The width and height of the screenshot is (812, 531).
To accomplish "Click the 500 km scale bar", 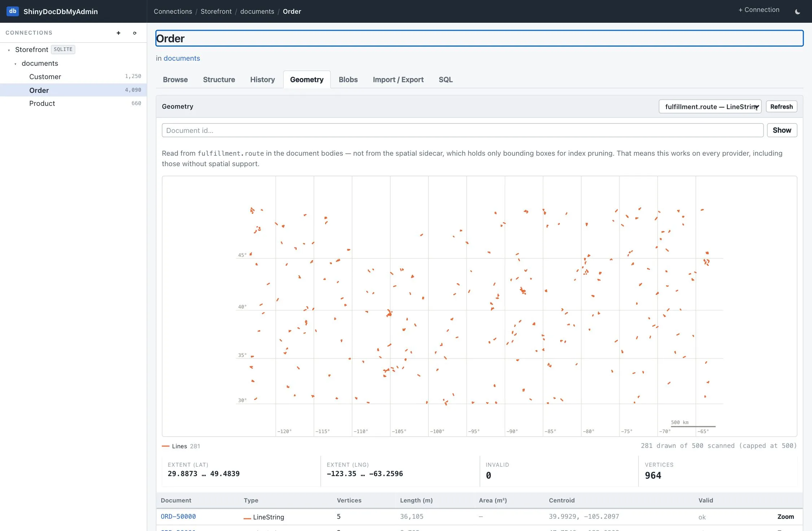I will 693,426.
